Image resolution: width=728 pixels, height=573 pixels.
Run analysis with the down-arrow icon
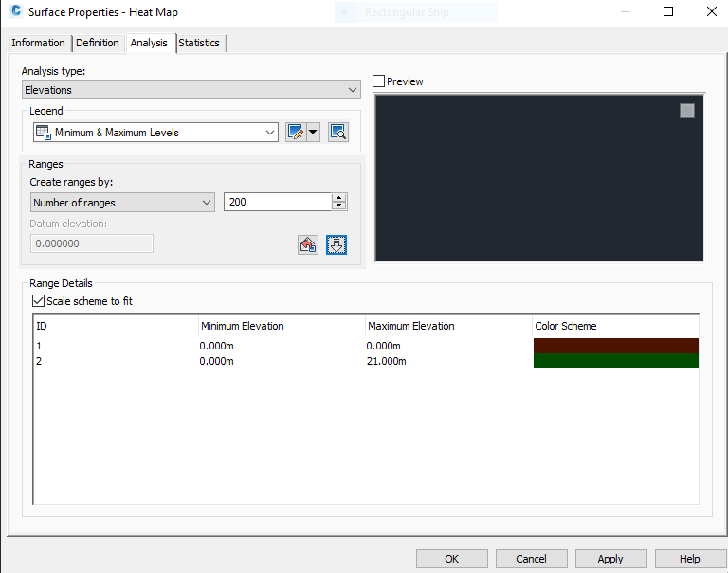pos(337,244)
